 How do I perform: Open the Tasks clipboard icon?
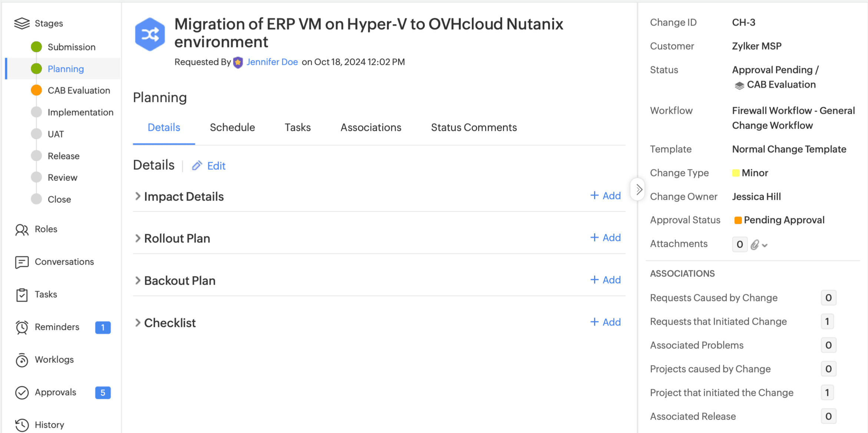click(21, 295)
